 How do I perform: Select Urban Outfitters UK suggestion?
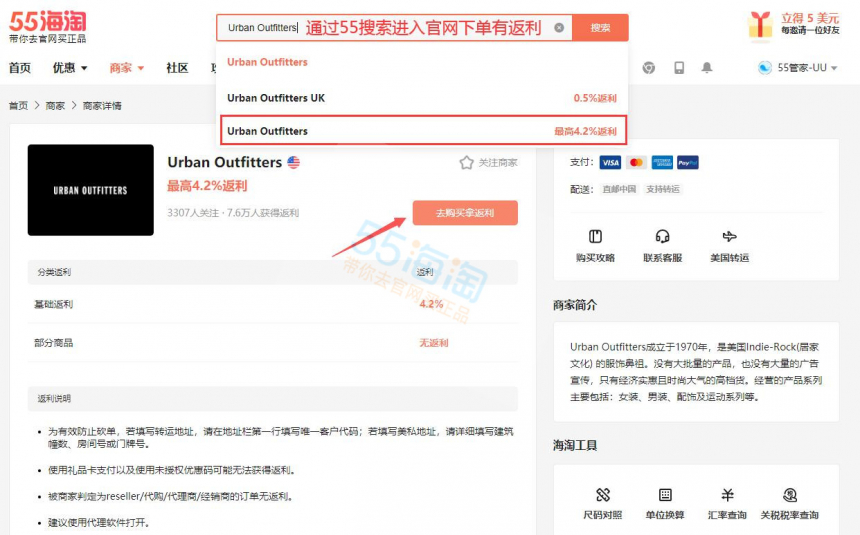click(422, 98)
